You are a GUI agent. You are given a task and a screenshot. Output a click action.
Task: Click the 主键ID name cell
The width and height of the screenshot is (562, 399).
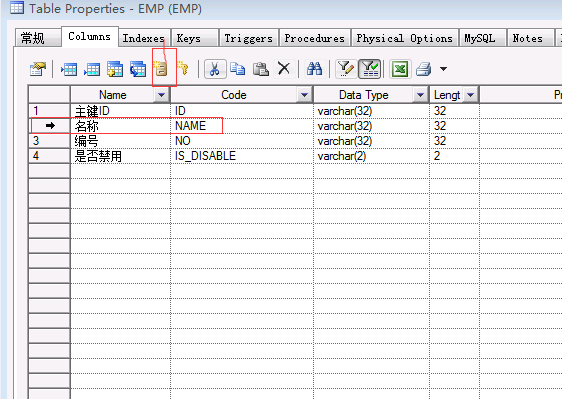pos(120,111)
